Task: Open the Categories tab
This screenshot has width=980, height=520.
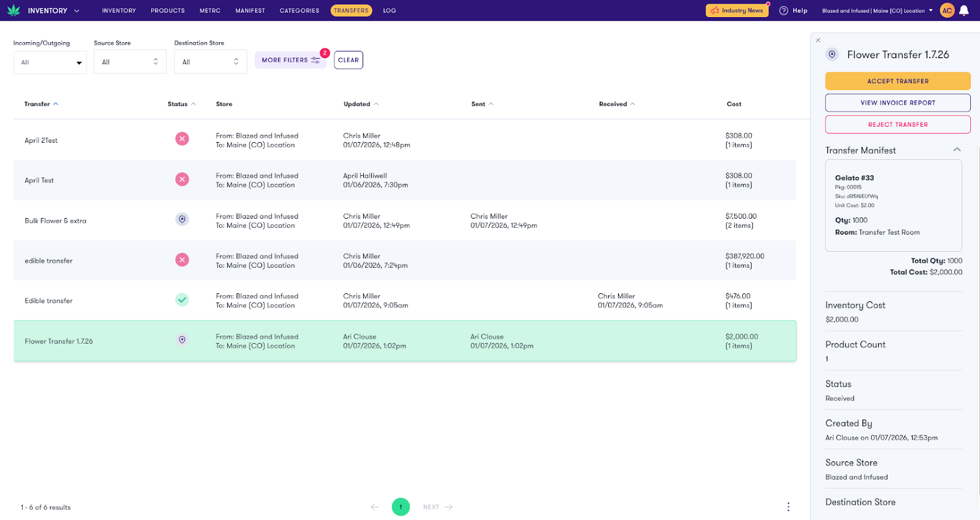Action: [x=300, y=10]
